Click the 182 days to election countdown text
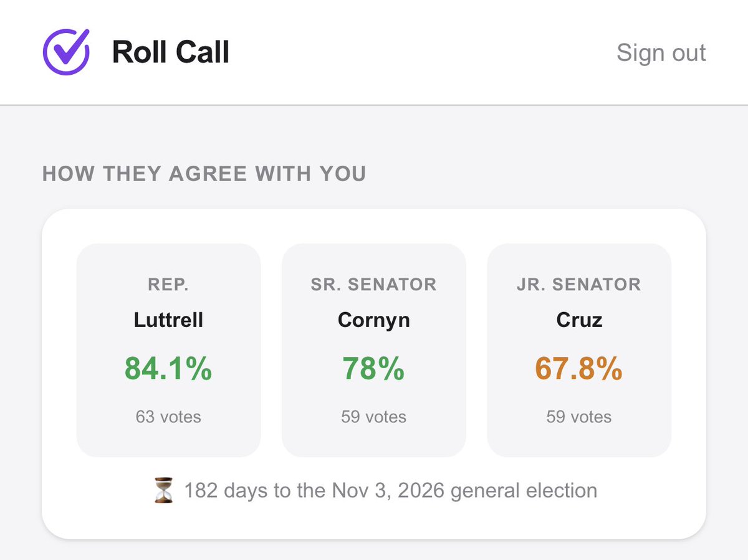The image size is (748, 560). point(390,490)
